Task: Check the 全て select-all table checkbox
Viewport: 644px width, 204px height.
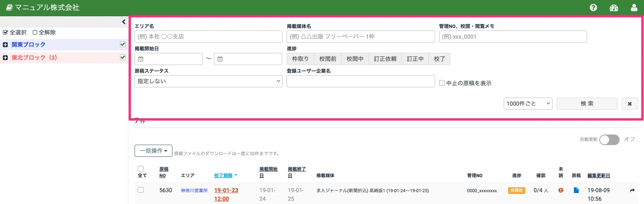Action: pos(141,169)
